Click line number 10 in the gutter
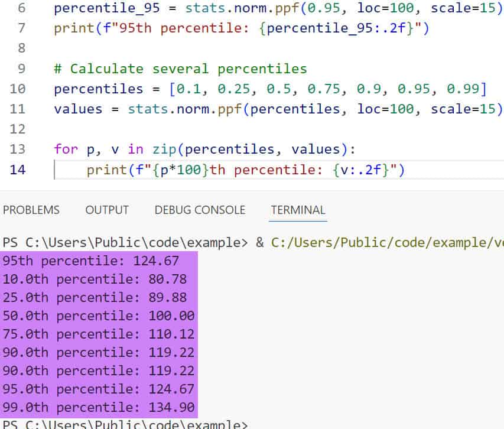Image resolution: width=504 pixels, height=429 pixels. pos(18,89)
